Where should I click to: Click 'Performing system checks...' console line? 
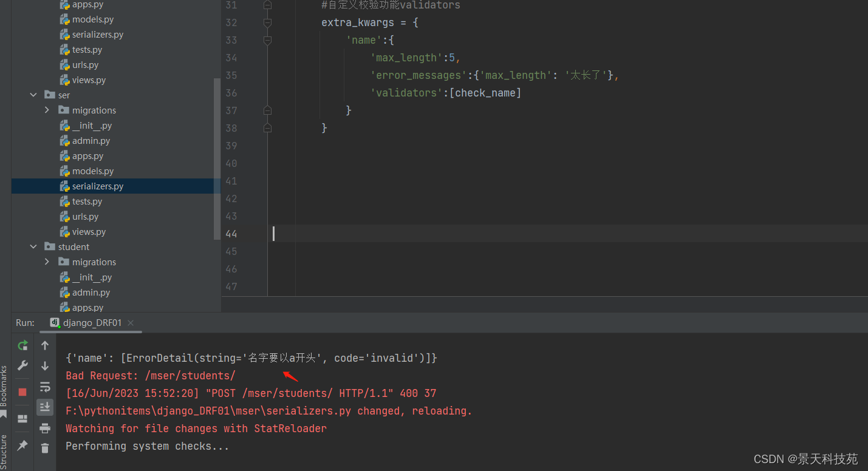(x=148, y=446)
